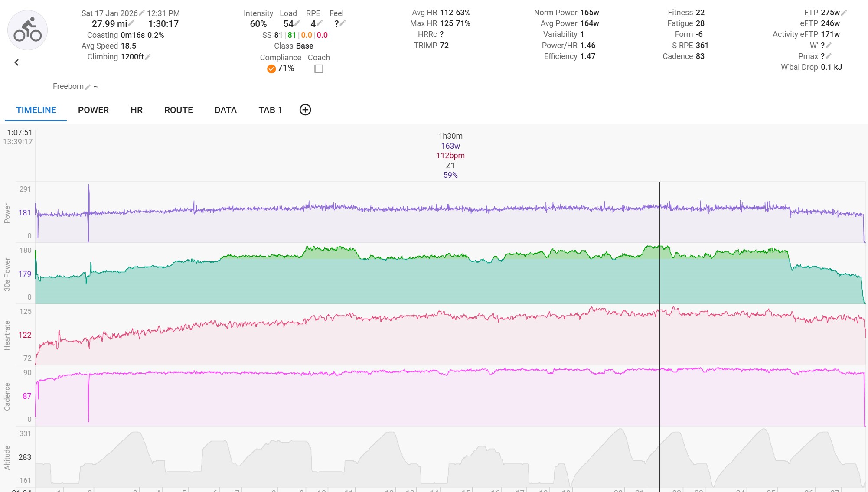Rename the Freeborn activity via pencil

88,87
